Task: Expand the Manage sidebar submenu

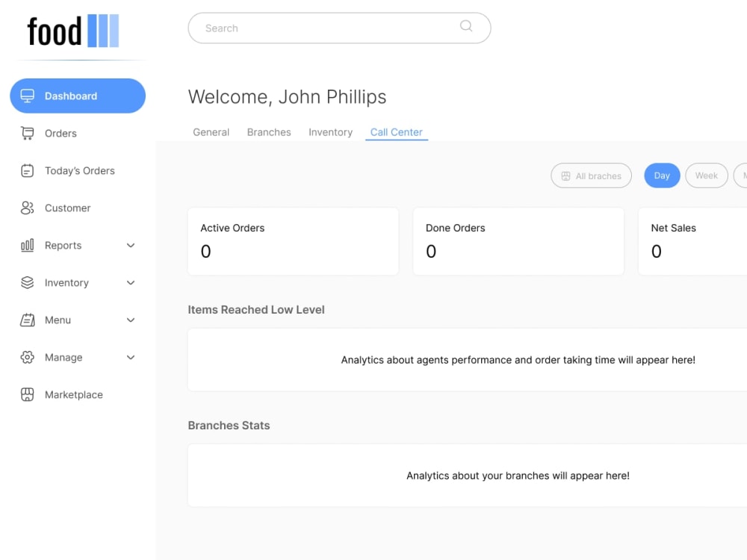Action: (x=131, y=357)
